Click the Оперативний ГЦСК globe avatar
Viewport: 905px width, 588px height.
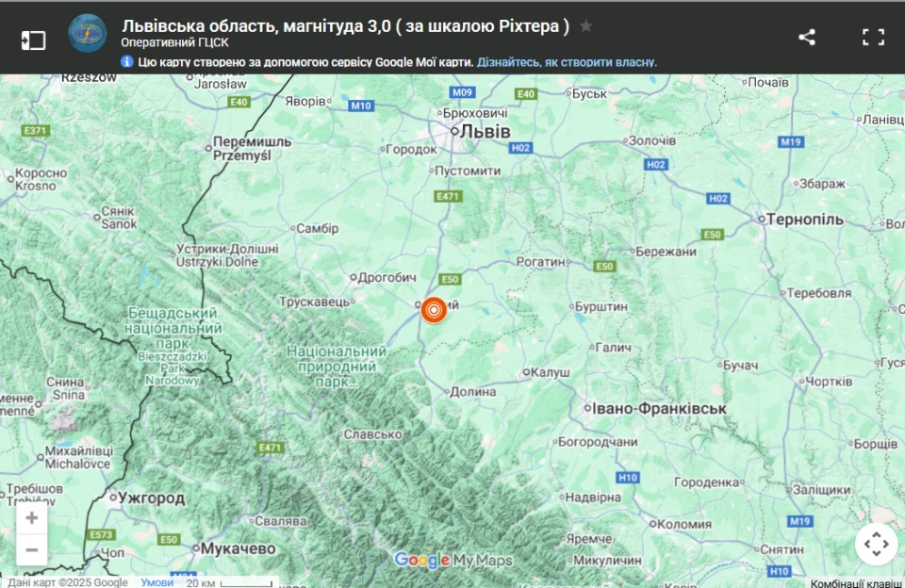(x=87, y=34)
